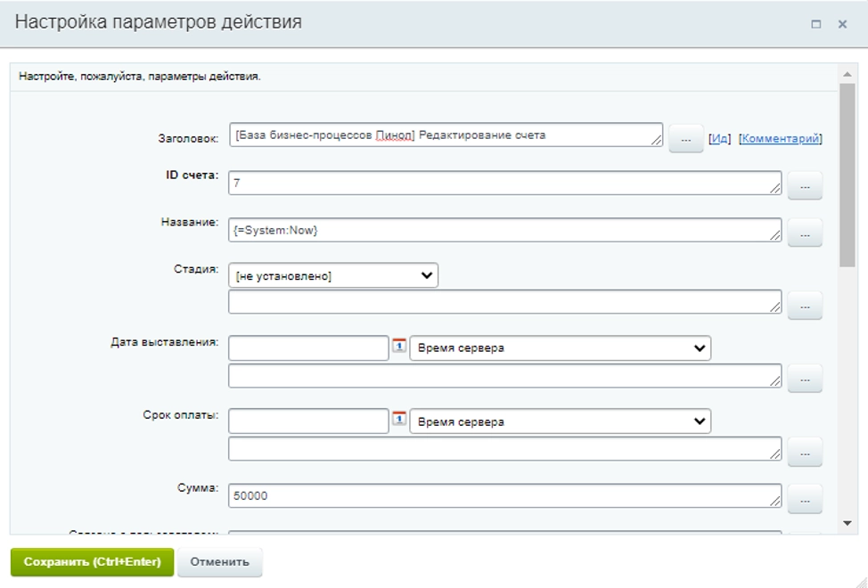Image resolution: width=868 pixels, height=588 pixels.
Task: Open value picker under Дата выставления
Action: 805,379
